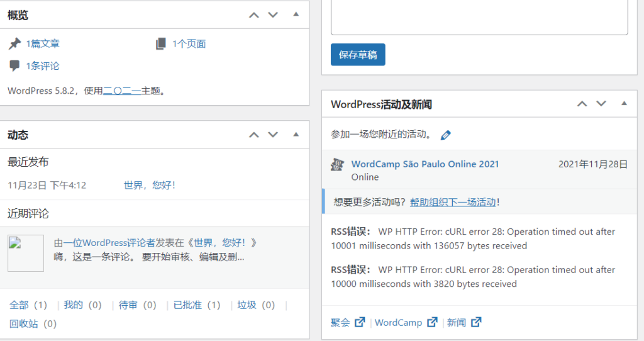Open the 1条评论 link
This screenshot has height=341, width=644.
[x=43, y=65]
